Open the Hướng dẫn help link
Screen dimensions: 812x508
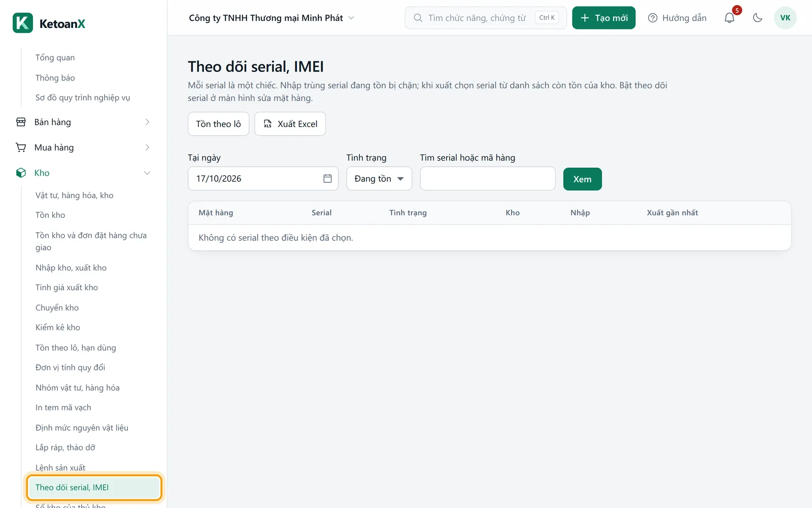[677, 18]
